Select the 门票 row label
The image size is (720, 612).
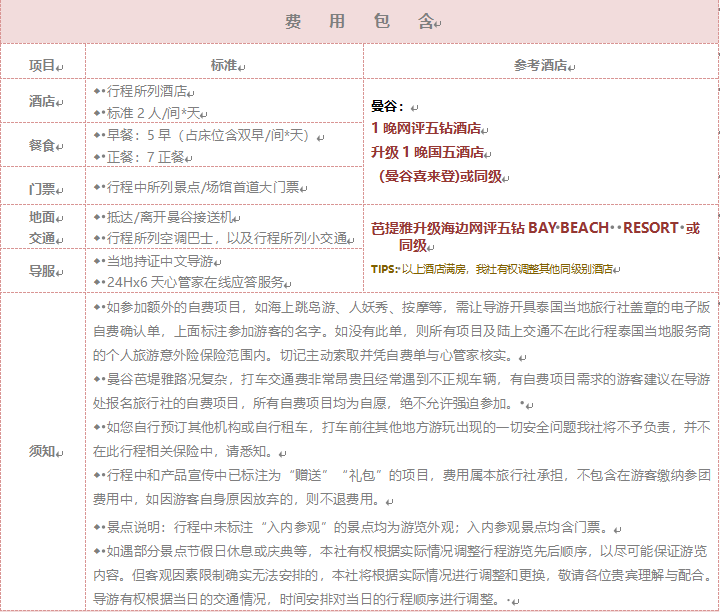coord(43,187)
